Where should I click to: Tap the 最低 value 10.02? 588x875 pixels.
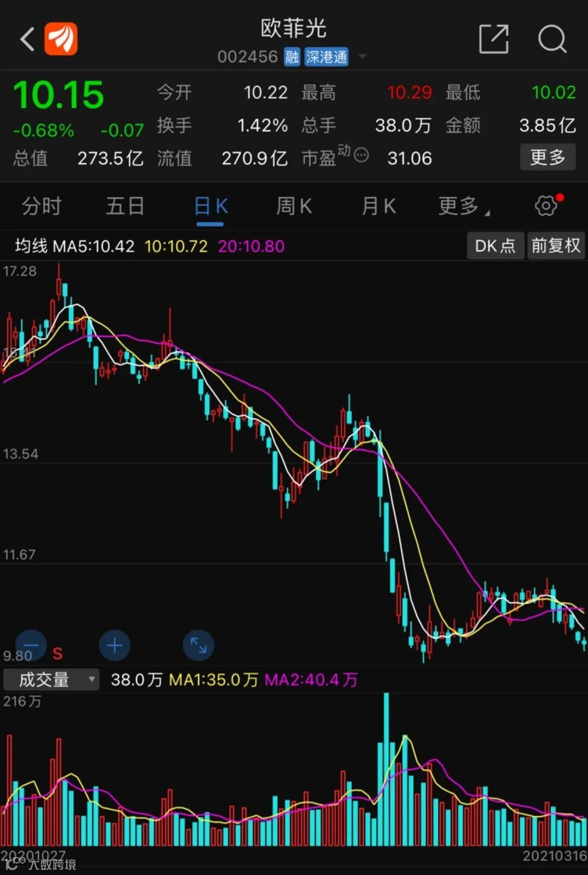click(554, 93)
